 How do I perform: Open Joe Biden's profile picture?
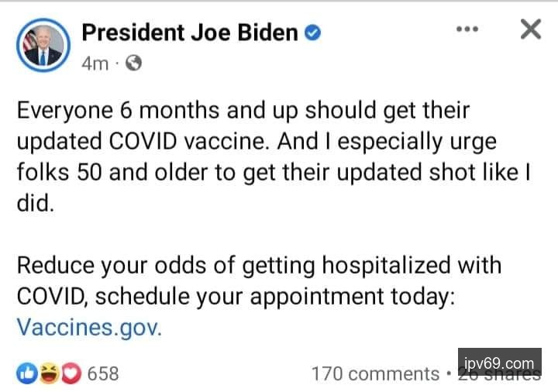(42, 46)
